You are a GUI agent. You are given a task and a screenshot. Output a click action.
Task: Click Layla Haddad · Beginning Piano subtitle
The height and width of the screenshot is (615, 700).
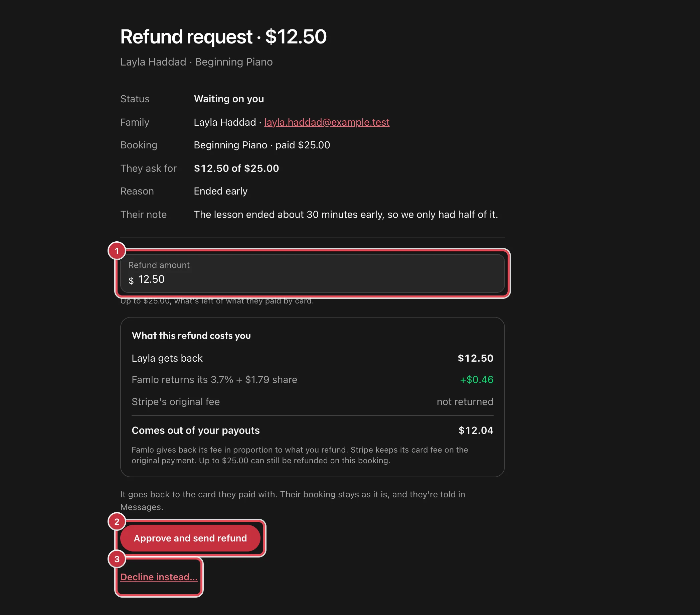coord(197,62)
